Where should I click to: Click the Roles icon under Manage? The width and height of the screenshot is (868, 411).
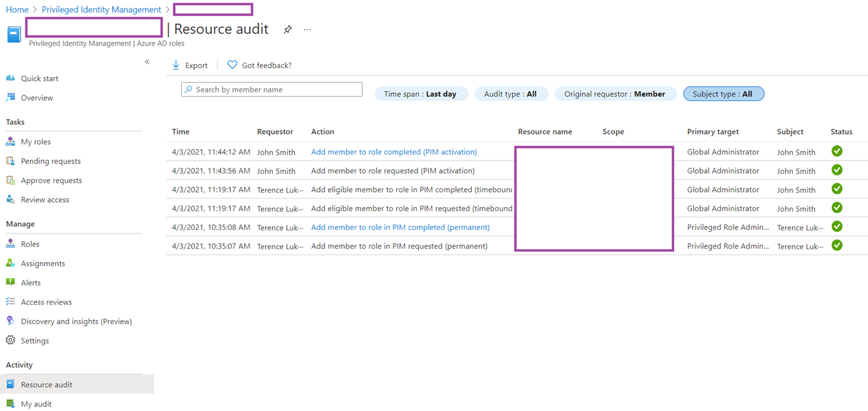[x=10, y=244]
